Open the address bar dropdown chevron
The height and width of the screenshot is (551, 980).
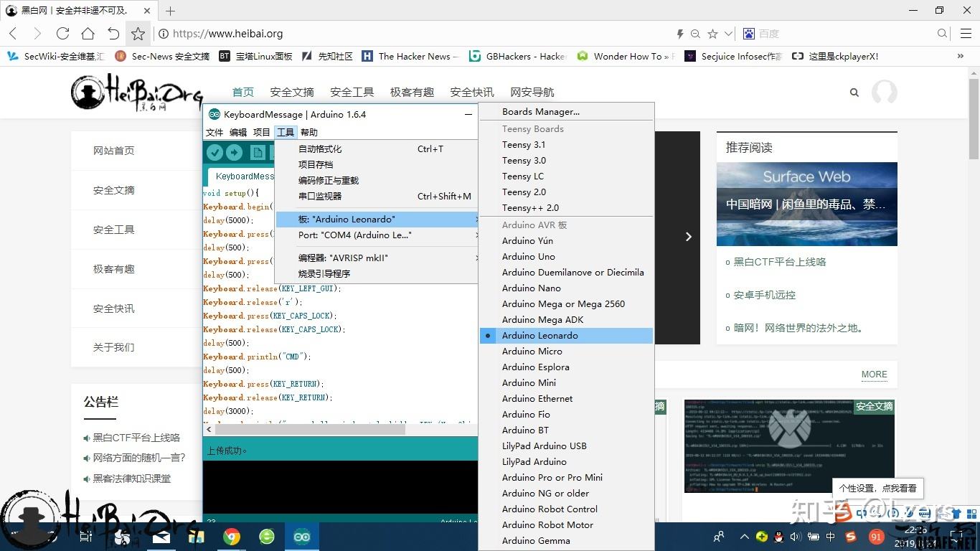[728, 34]
